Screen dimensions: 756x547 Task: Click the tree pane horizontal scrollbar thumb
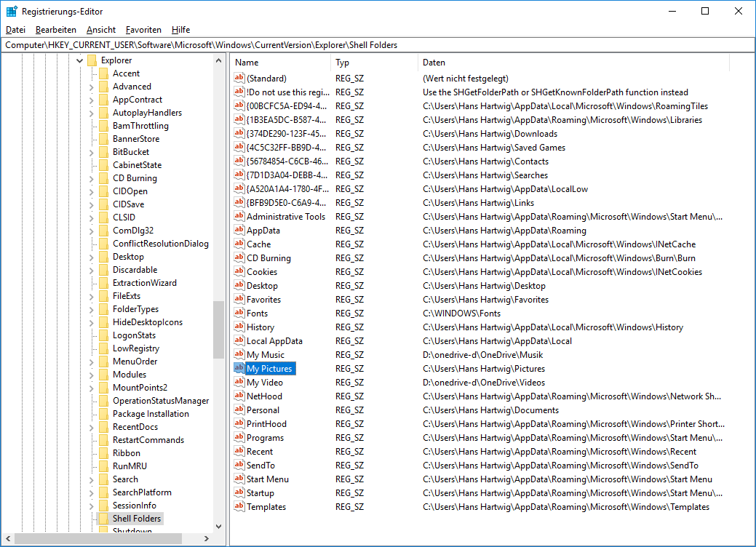(x=98, y=538)
